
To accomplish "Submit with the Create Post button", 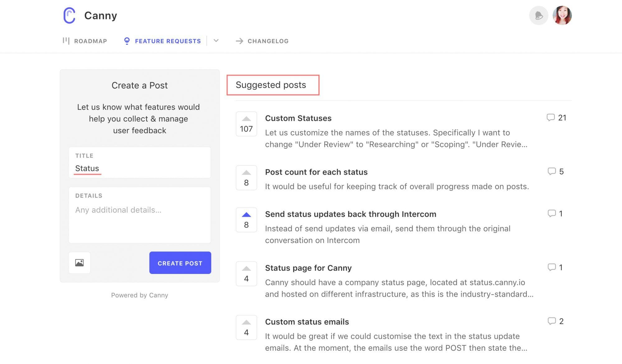I will coord(180,263).
